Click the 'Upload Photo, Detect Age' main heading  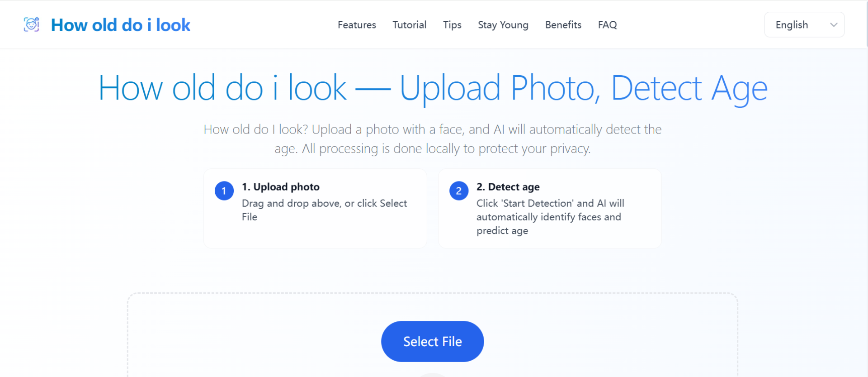pyautogui.click(x=583, y=88)
